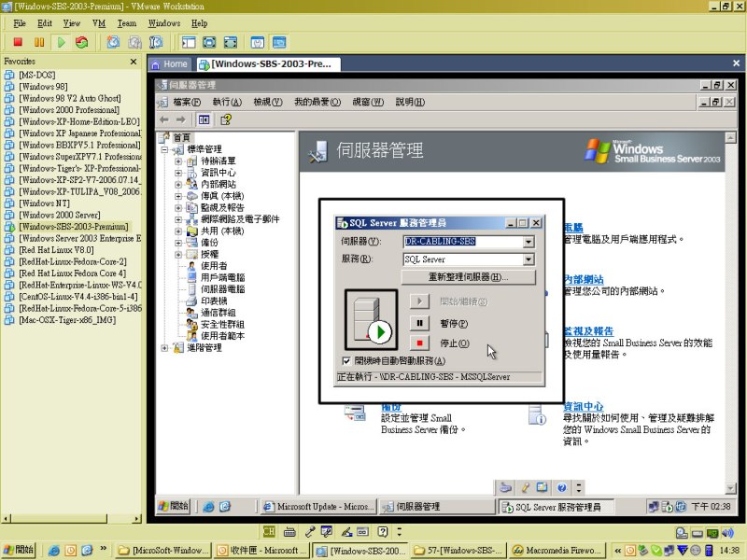747x560 pixels.
Task: Open the 執行(A) menu
Action: point(227,102)
